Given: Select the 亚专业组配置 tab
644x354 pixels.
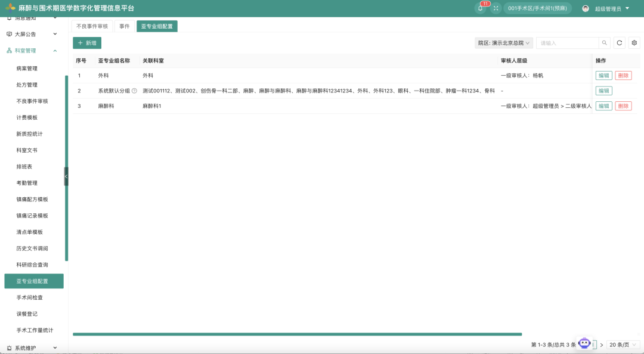Looking at the screenshot, I should click(x=157, y=26).
